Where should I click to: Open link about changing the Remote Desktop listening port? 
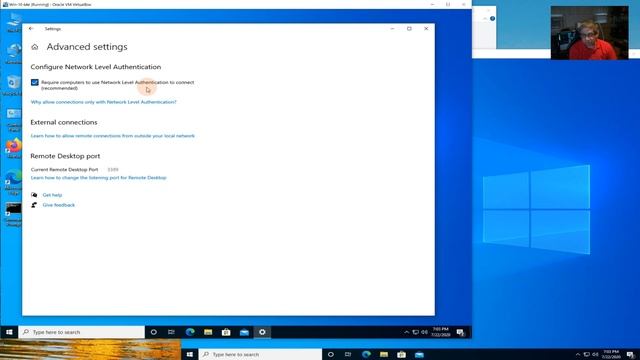98,178
